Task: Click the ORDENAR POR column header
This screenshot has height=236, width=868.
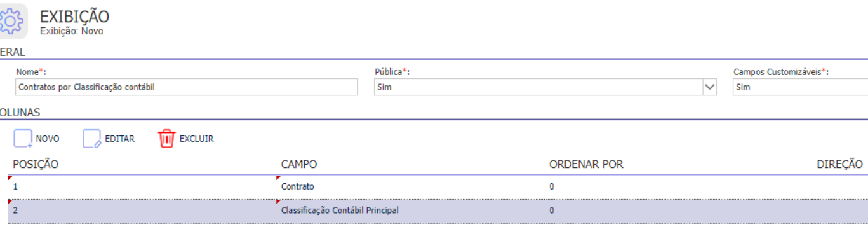Action: click(x=586, y=165)
